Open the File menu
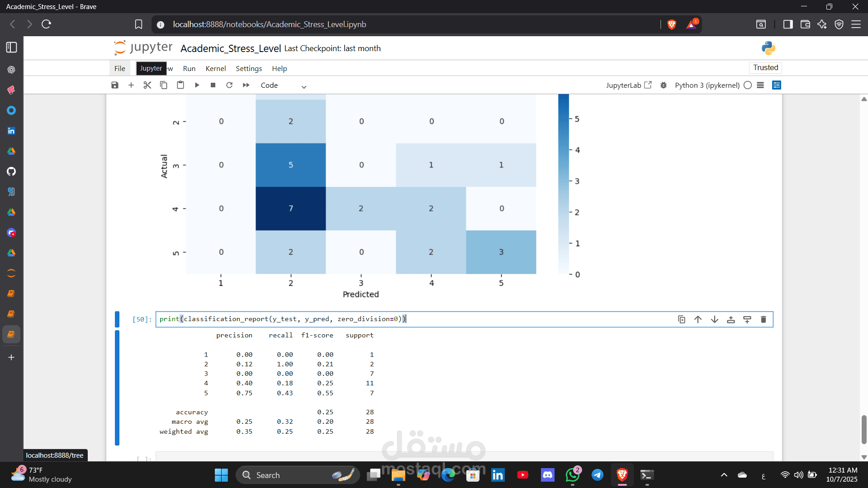The width and height of the screenshot is (868, 488). pyautogui.click(x=120, y=68)
